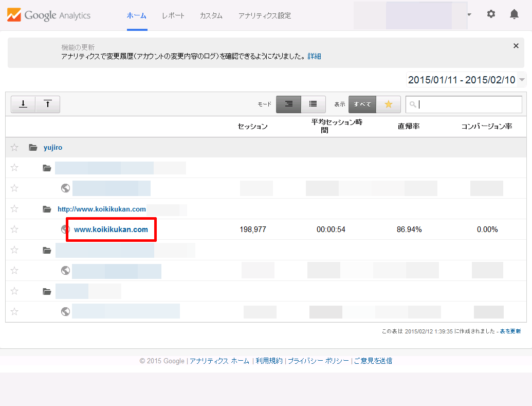Star the http://www.koikikukan.com property
The height and width of the screenshot is (406, 532).
(x=14, y=208)
